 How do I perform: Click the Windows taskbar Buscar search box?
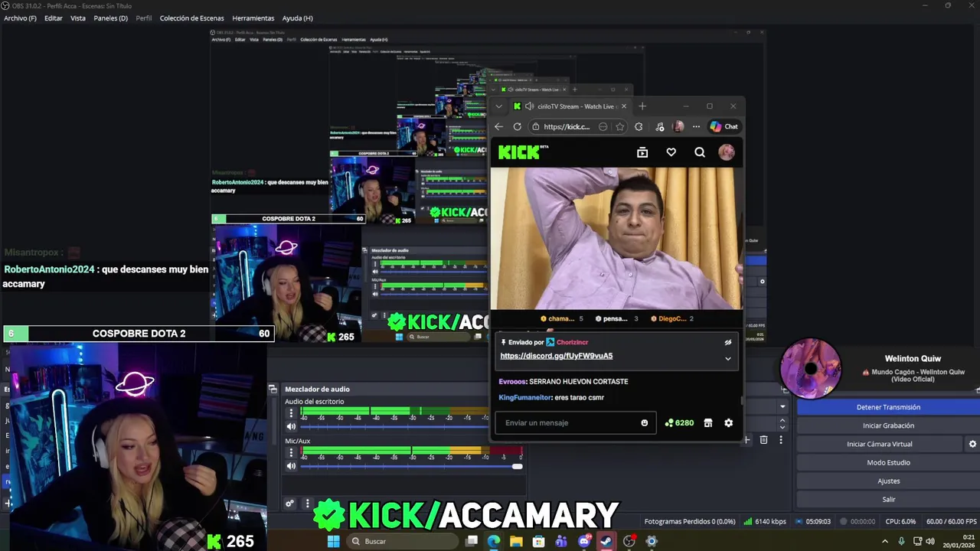pyautogui.click(x=402, y=541)
